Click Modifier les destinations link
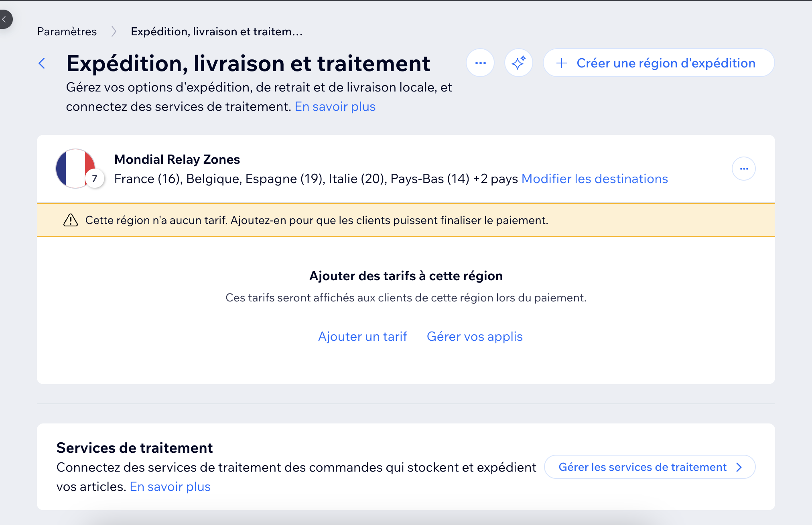This screenshot has height=525, width=812. (x=594, y=179)
